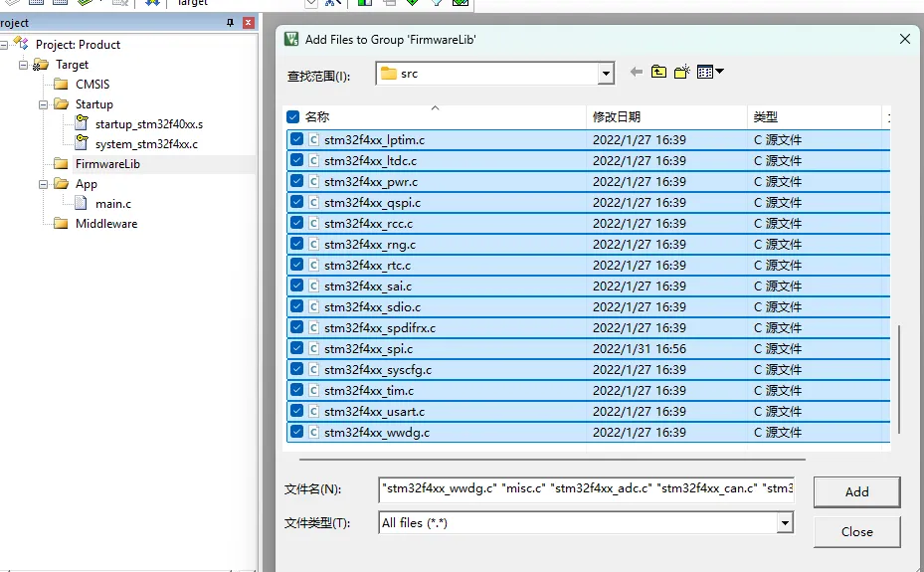
Task: Click the stm32f4xx_pwr.c file name
Action: [x=371, y=181]
